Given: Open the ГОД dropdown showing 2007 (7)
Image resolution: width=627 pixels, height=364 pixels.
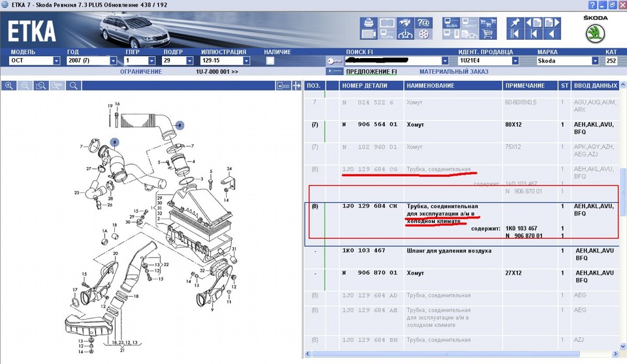Looking at the screenshot, I should [x=113, y=61].
